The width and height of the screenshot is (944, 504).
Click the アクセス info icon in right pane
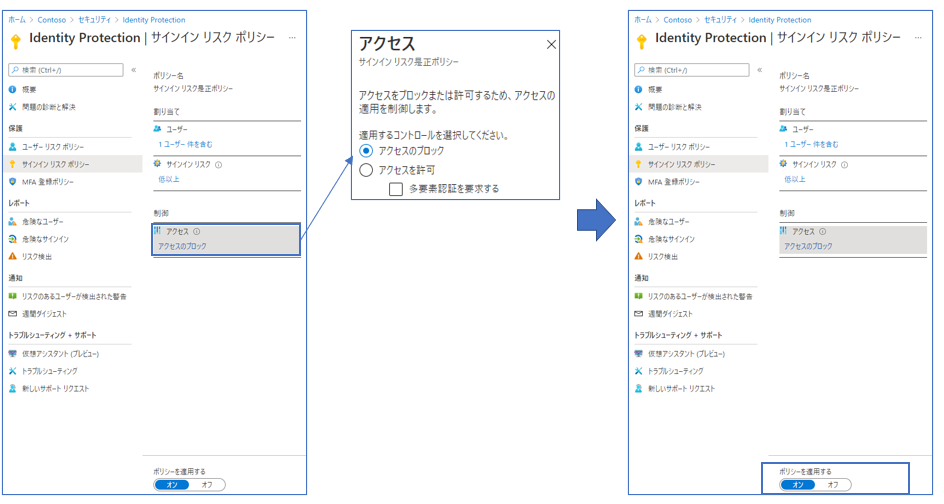[823, 231]
